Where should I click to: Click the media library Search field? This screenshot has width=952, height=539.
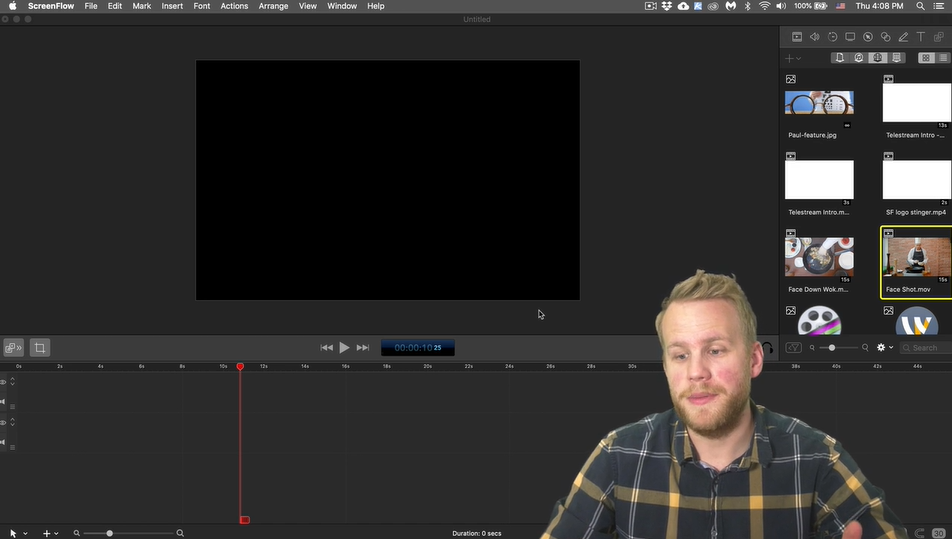tap(926, 348)
